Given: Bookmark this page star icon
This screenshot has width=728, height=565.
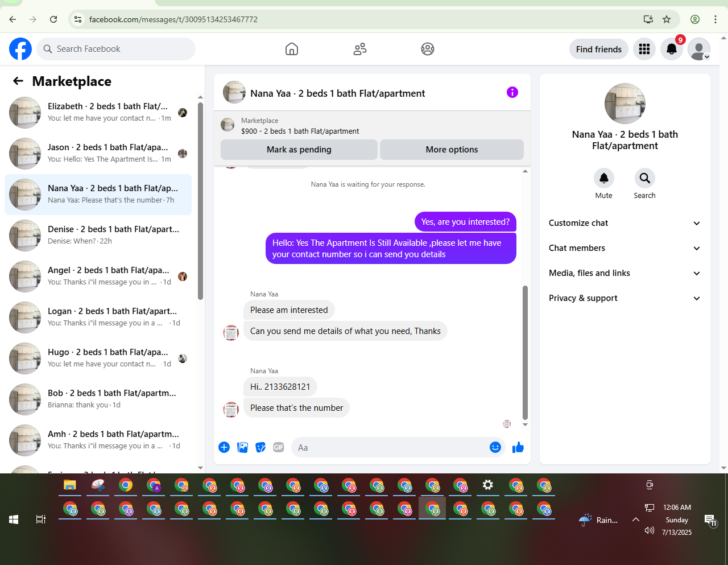Looking at the screenshot, I should pyautogui.click(x=667, y=19).
